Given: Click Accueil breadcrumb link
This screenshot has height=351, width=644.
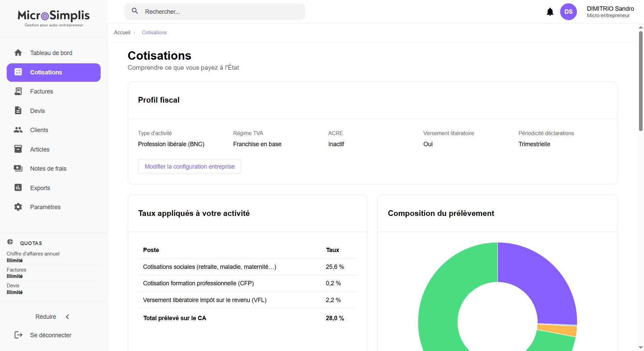Looking at the screenshot, I should tap(122, 33).
